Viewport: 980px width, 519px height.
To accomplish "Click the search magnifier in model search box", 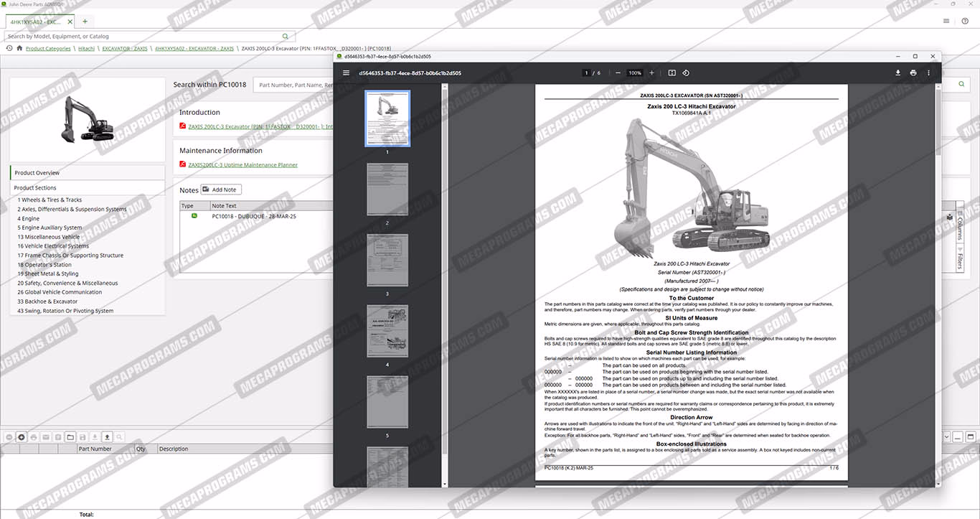I will point(286,36).
